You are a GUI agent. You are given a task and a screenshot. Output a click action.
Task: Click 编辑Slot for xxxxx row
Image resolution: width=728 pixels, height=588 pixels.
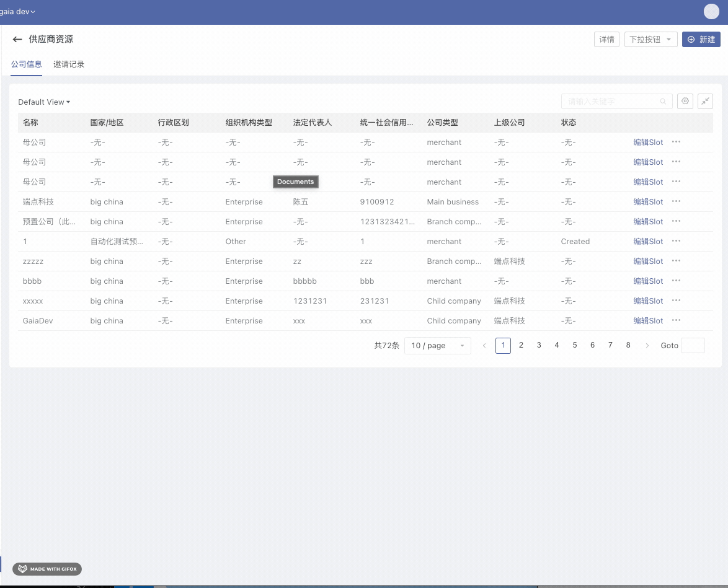click(x=648, y=301)
